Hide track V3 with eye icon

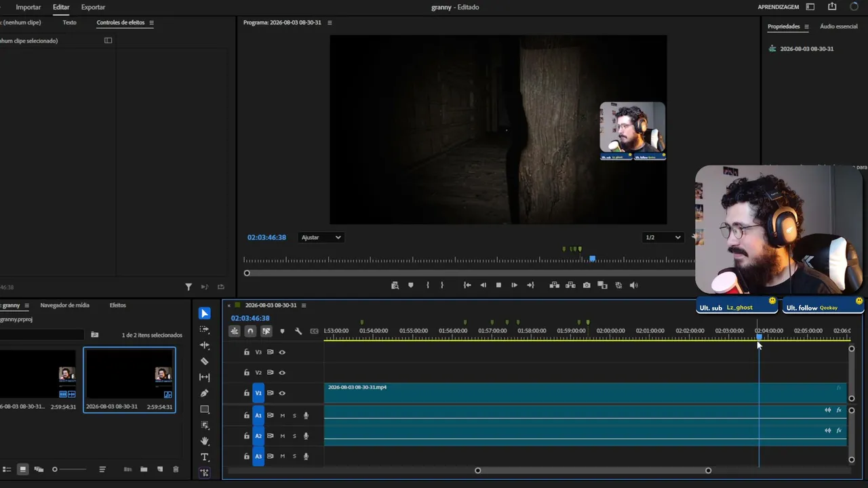click(282, 352)
